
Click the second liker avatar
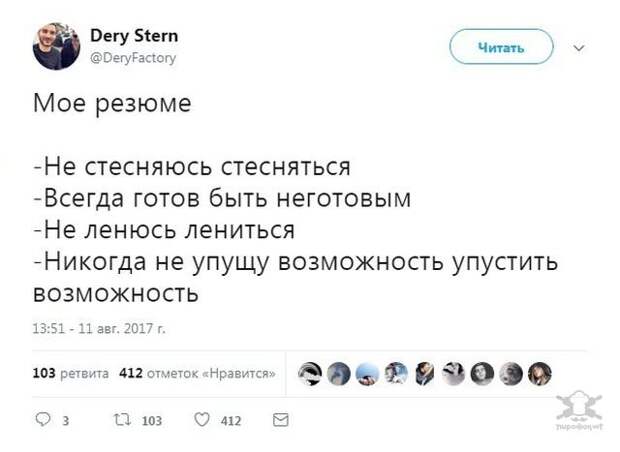pyautogui.click(x=339, y=374)
